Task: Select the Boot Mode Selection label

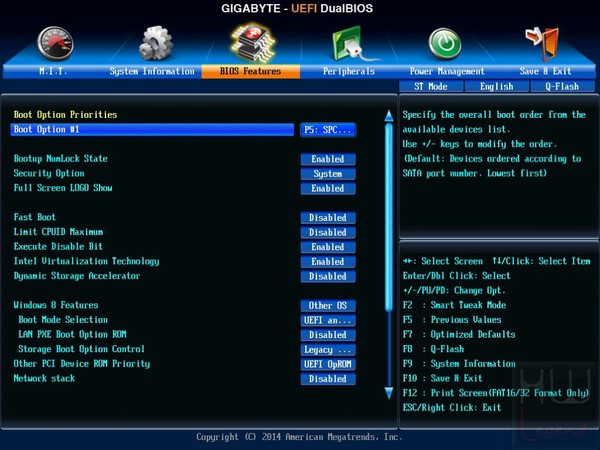Action: click(63, 320)
